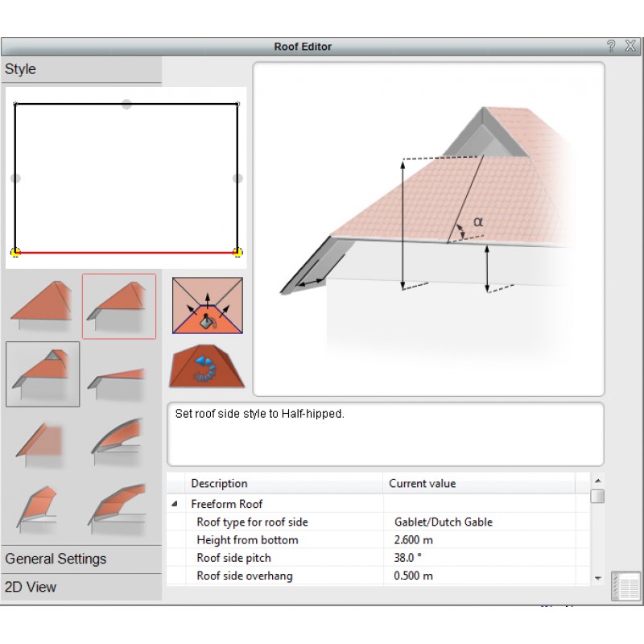Select the half-hipped roof style icon
The height and width of the screenshot is (644, 644).
click(119, 306)
